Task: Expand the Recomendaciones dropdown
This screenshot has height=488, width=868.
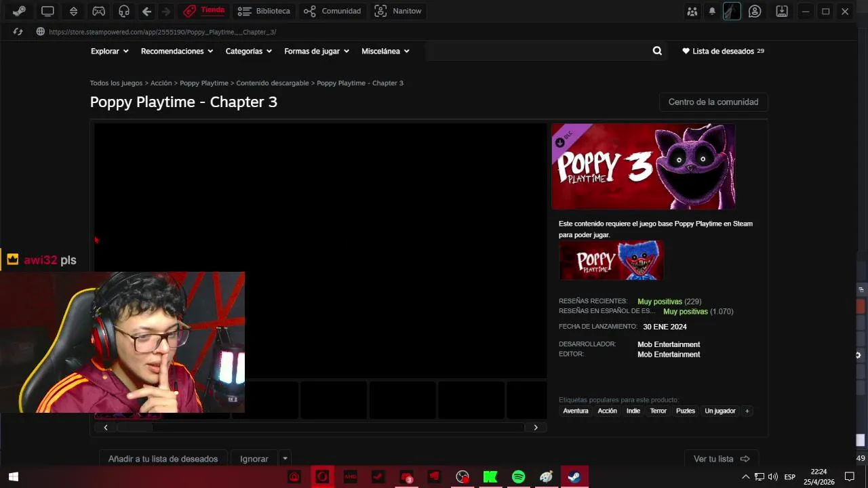Action: tap(177, 51)
